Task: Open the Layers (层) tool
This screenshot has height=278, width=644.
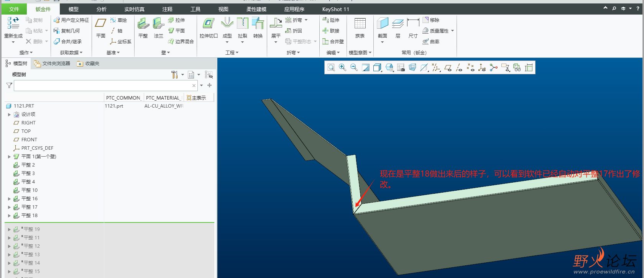Action: pos(398,28)
